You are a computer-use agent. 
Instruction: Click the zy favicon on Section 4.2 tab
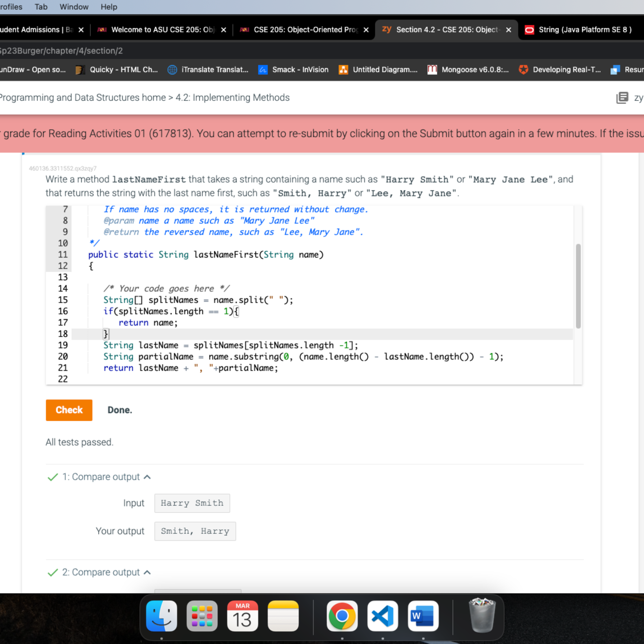(x=387, y=29)
